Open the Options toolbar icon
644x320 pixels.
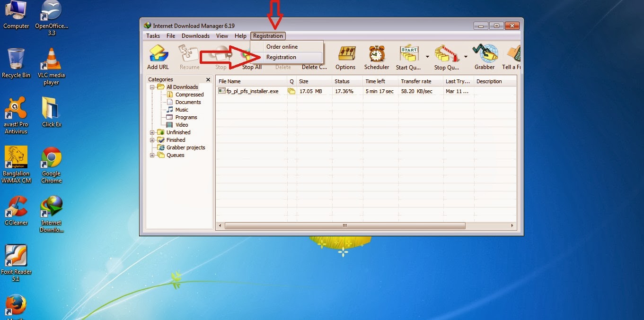(x=345, y=58)
